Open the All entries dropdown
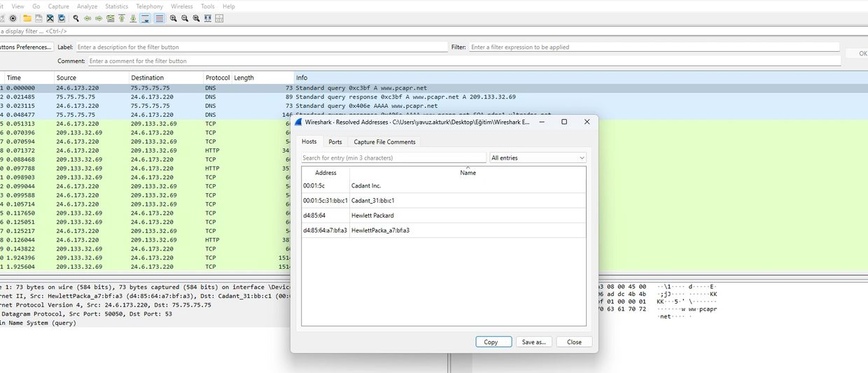Screen dimensions: 868x373 [538, 158]
